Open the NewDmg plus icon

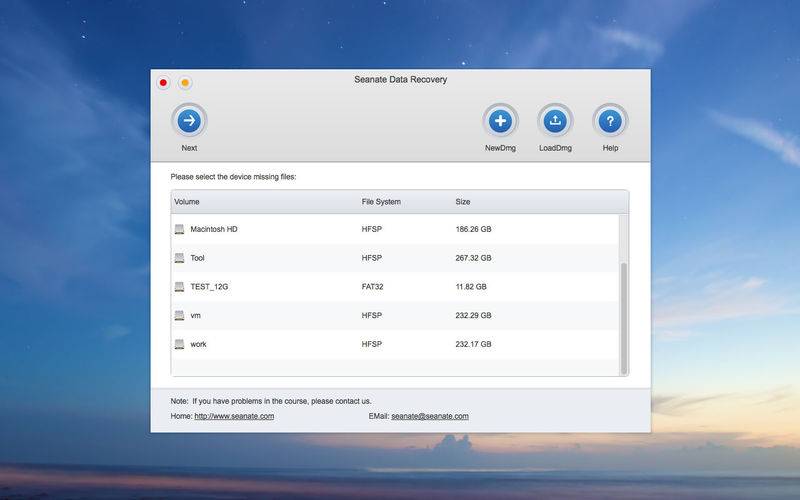tap(501, 121)
